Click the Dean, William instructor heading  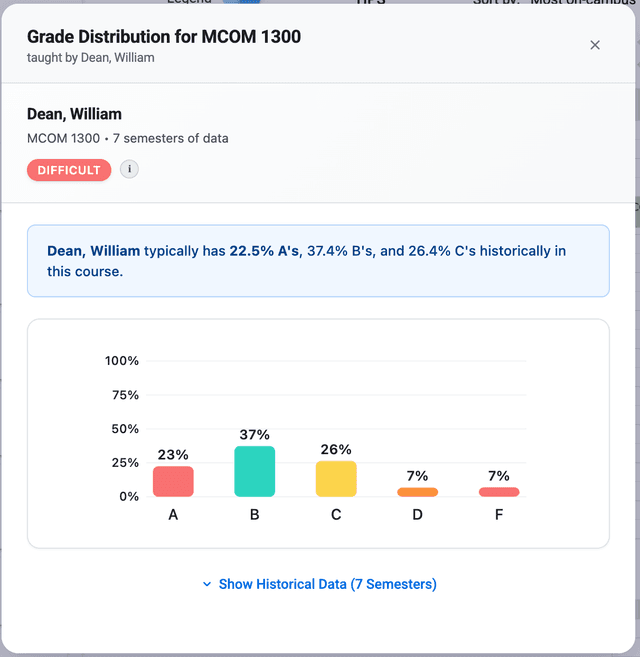pos(74,114)
